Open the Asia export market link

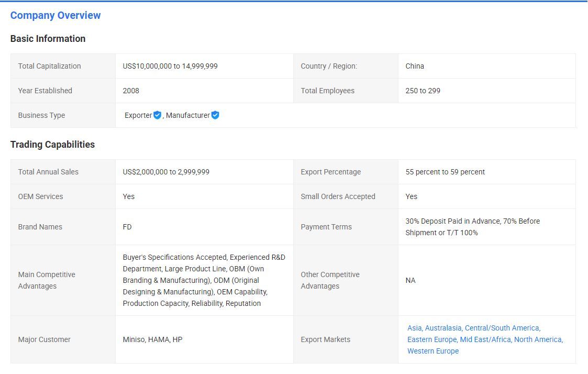[x=414, y=328]
